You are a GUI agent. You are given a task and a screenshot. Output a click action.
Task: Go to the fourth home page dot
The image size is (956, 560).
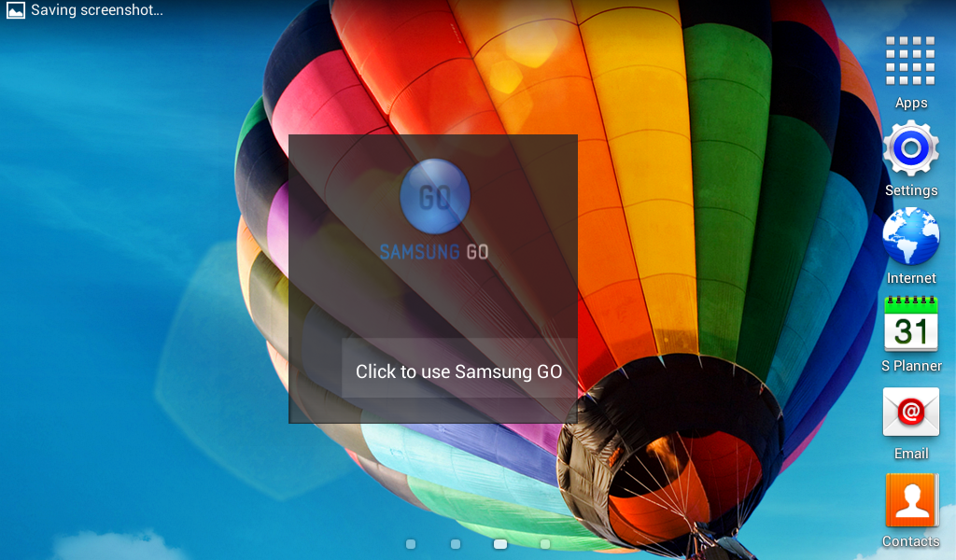click(545, 544)
